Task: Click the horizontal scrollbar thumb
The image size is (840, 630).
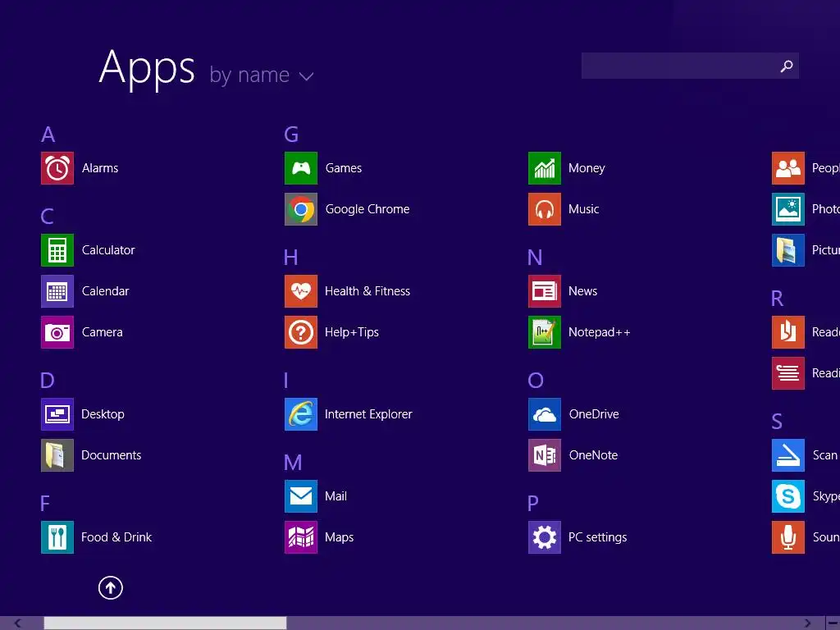Action: click(x=165, y=623)
